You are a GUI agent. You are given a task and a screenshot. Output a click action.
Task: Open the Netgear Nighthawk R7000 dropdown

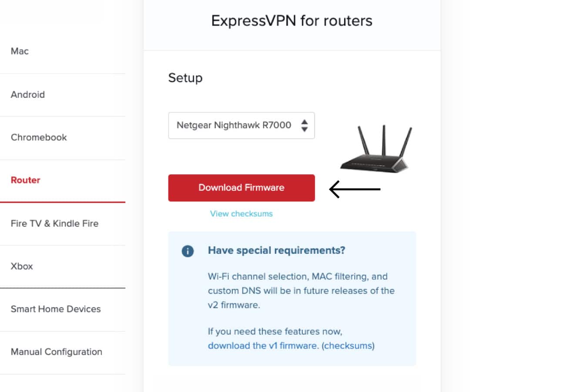241,126
